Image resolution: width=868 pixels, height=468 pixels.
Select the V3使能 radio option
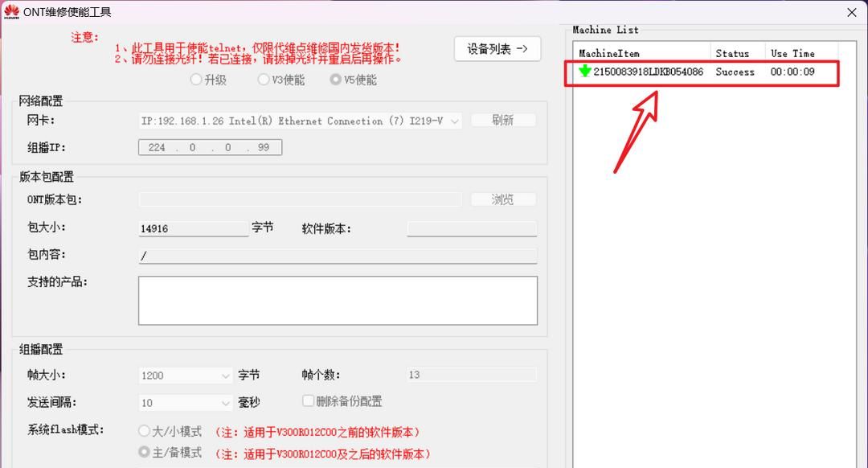tap(264, 79)
